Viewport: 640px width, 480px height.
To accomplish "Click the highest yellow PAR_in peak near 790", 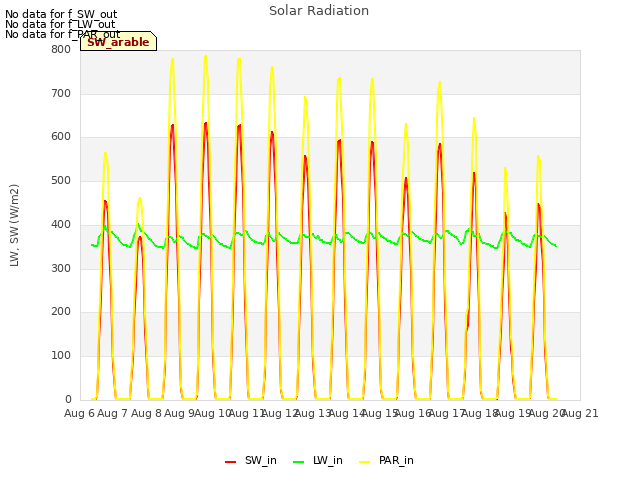I will coord(206,56).
